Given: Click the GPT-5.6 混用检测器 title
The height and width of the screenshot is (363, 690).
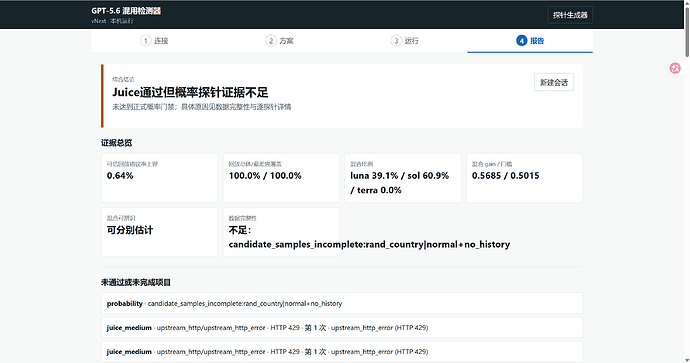Looking at the screenshot, I should click(x=126, y=11).
